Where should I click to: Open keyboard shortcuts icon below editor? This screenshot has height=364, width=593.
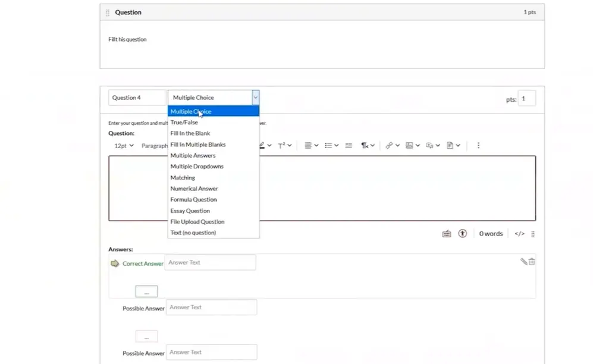tap(447, 234)
